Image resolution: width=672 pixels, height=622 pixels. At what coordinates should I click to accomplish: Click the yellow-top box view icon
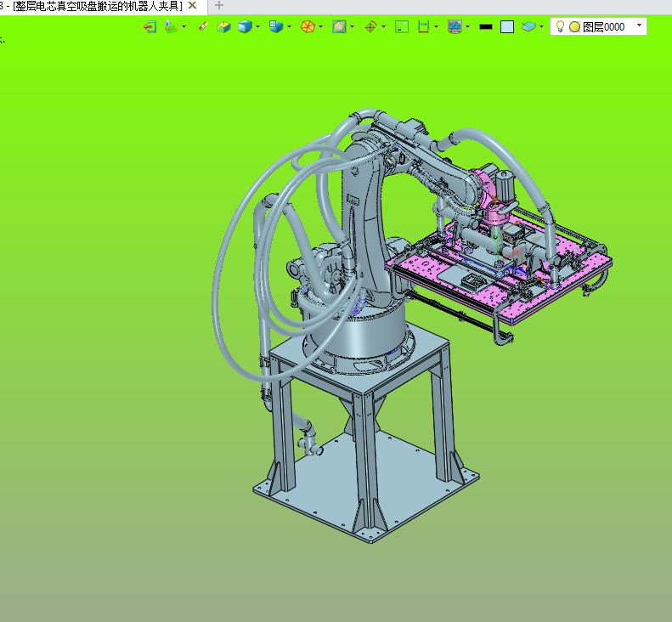pos(223,27)
